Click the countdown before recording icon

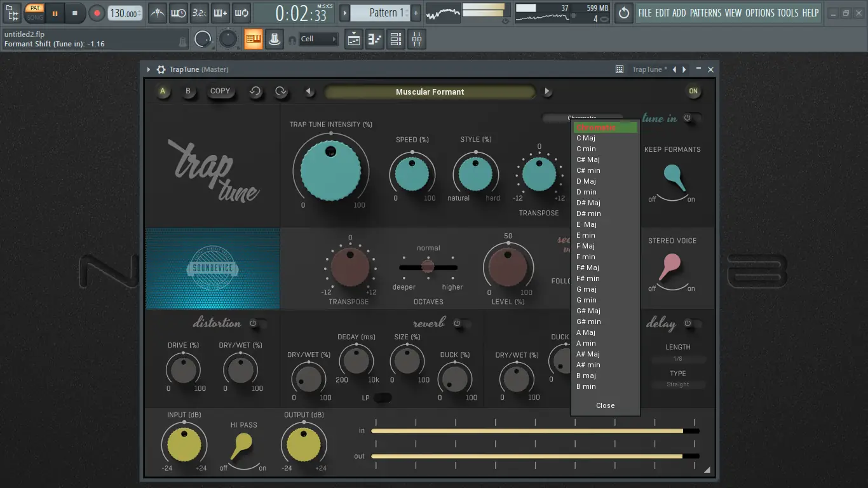(x=200, y=13)
